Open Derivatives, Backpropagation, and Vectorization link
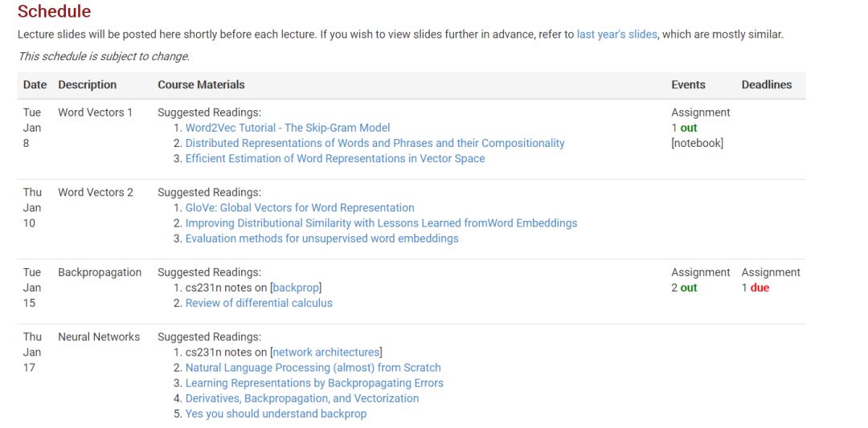The height and width of the screenshot is (428, 868). point(301,399)
